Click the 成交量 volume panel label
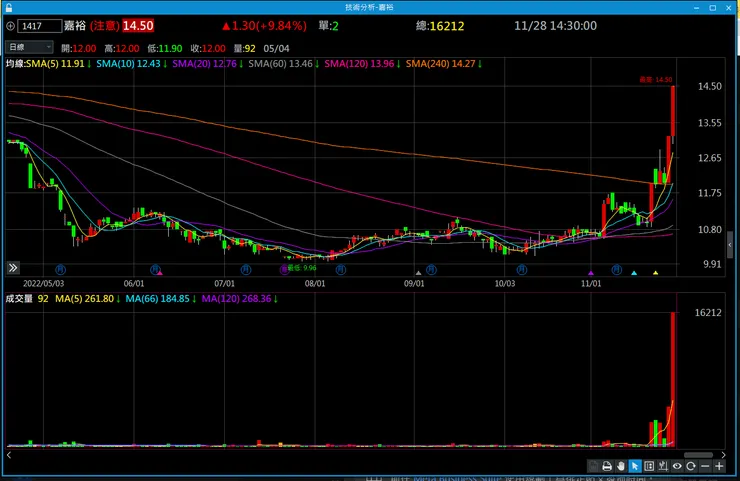 (19, 299)
